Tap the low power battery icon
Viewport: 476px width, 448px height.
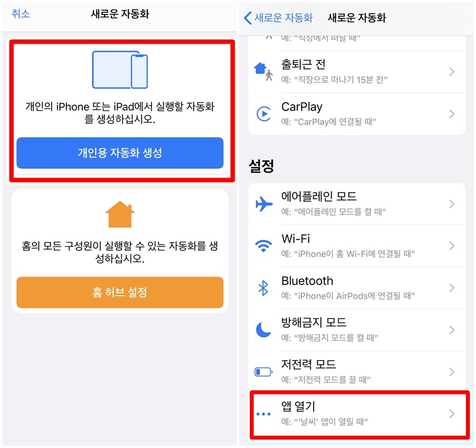(x=263, y=371)
